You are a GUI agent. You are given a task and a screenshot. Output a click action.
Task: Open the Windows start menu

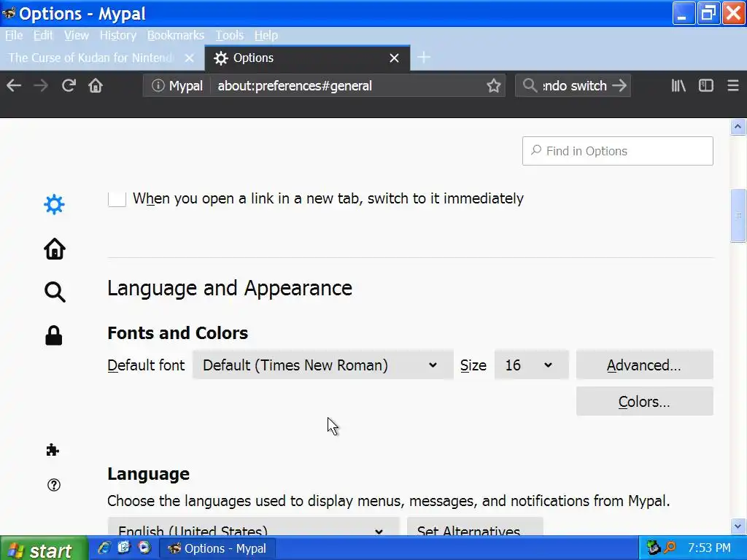point(44,548)
